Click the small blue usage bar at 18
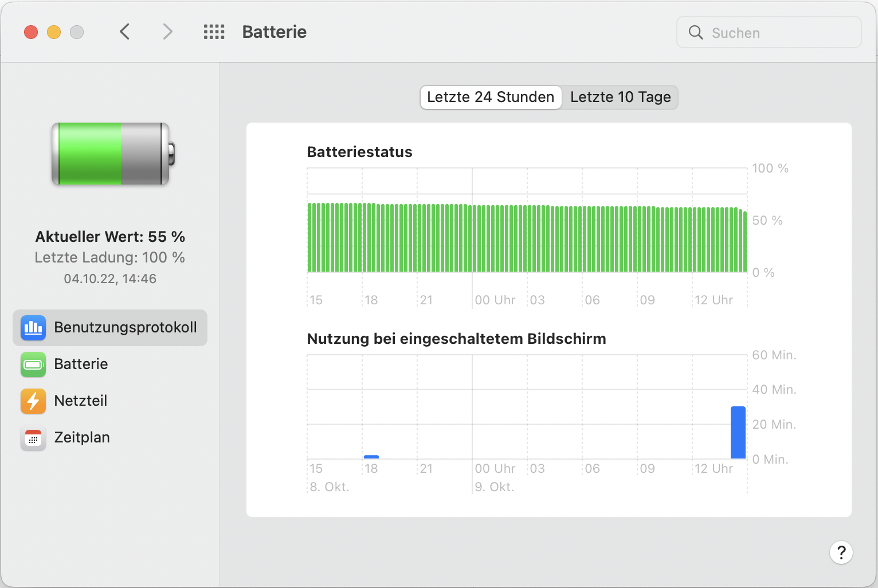Image resolution: width=878 pixels, height=588 pixels. coord(371,457)
